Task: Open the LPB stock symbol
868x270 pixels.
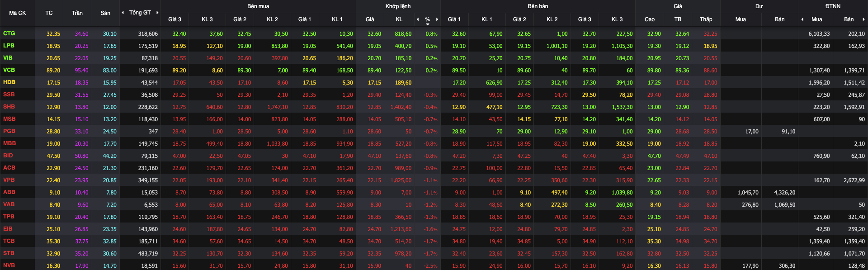Action: coord(9,46)
